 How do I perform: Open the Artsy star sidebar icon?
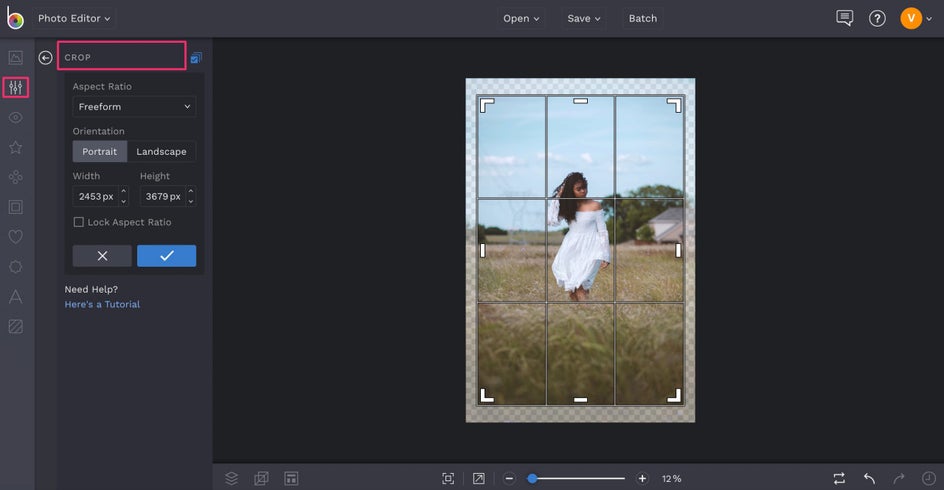tap(15, 148)
